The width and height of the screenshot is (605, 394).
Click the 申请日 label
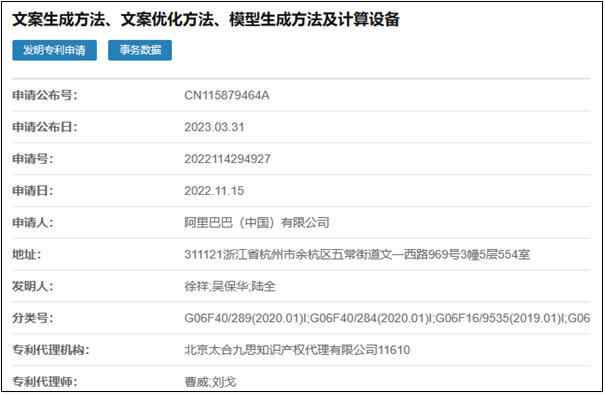pos(33,191)
